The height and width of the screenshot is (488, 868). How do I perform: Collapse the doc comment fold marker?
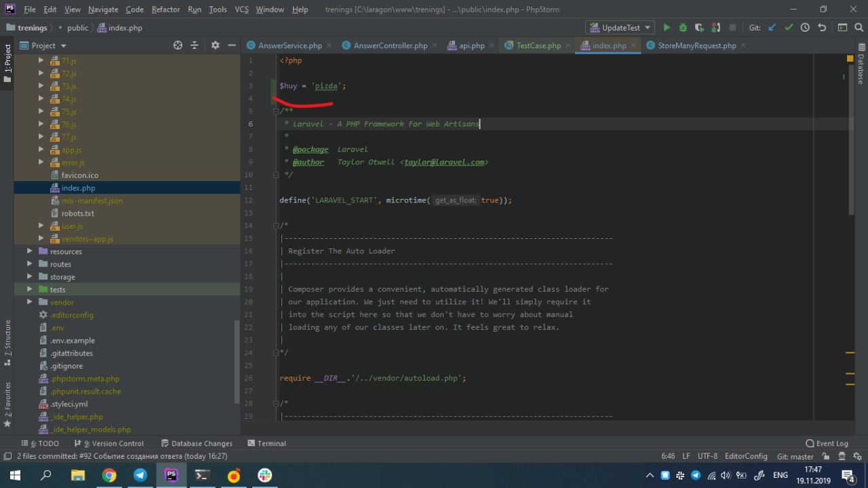(x=276, y=111)
